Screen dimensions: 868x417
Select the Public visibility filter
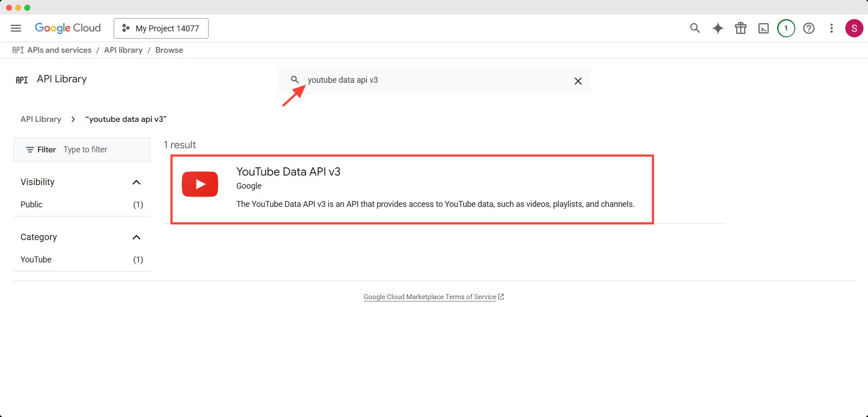[x=31, y=204]
